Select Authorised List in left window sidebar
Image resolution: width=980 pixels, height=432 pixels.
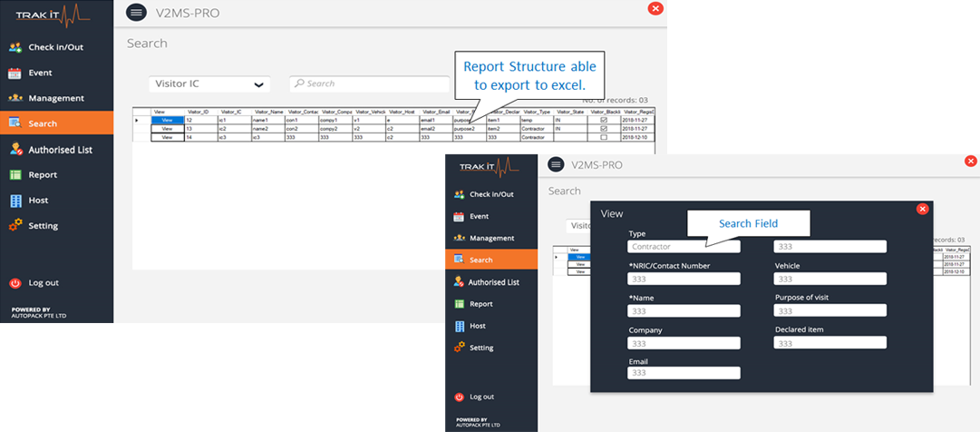coord(59,150)
